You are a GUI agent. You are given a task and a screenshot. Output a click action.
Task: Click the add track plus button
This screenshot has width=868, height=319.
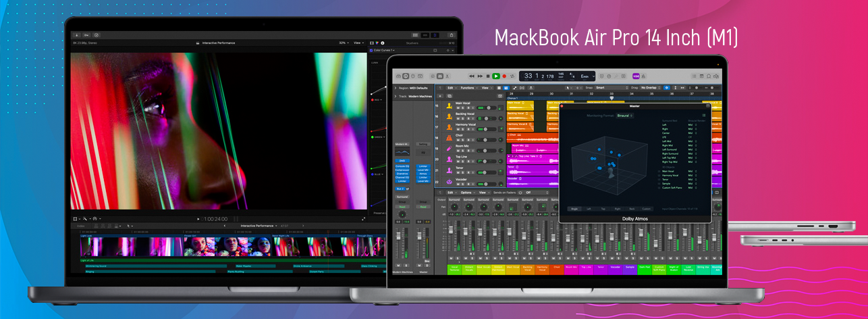[x=440, y=96]
